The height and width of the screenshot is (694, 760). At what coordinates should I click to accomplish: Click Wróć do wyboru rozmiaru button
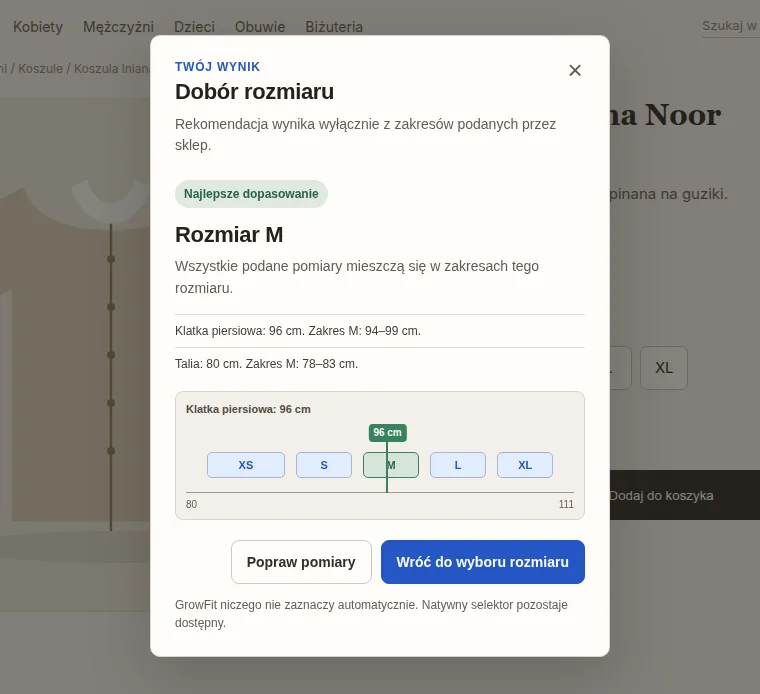[x=483, y=562]
